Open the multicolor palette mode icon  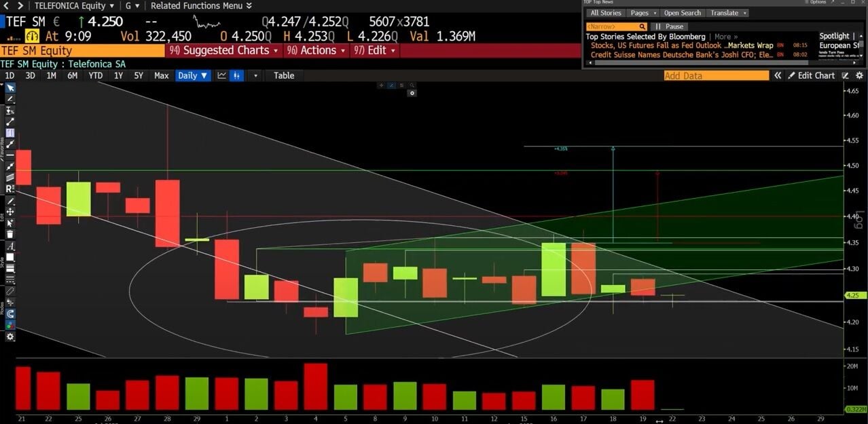10,326
